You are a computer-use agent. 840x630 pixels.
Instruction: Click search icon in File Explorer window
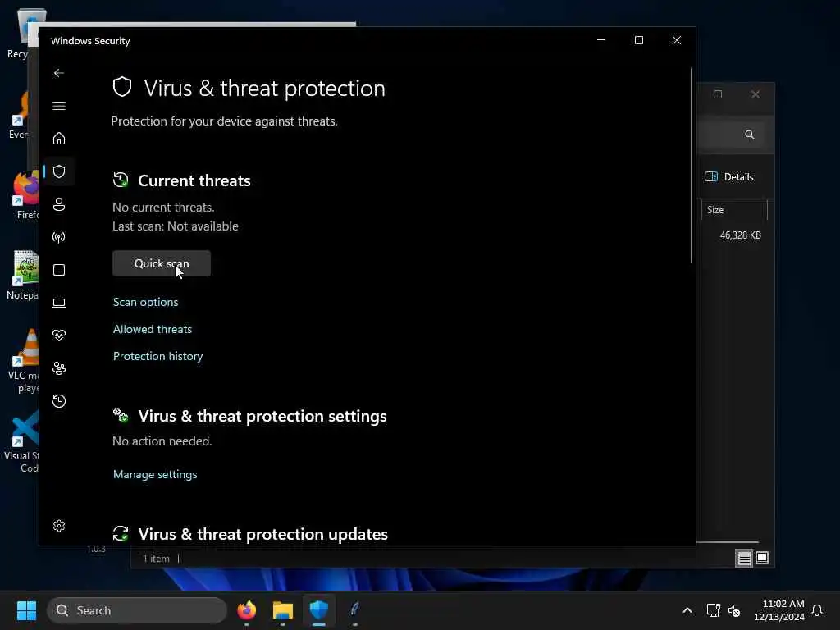point(750,135)
